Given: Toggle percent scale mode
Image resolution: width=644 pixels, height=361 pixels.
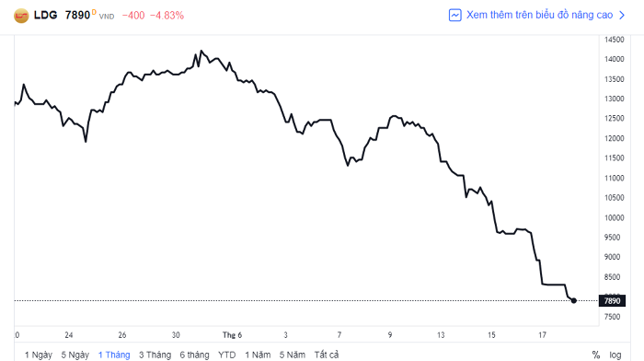Looking at the screenshot, I should [x=595, y=355].
